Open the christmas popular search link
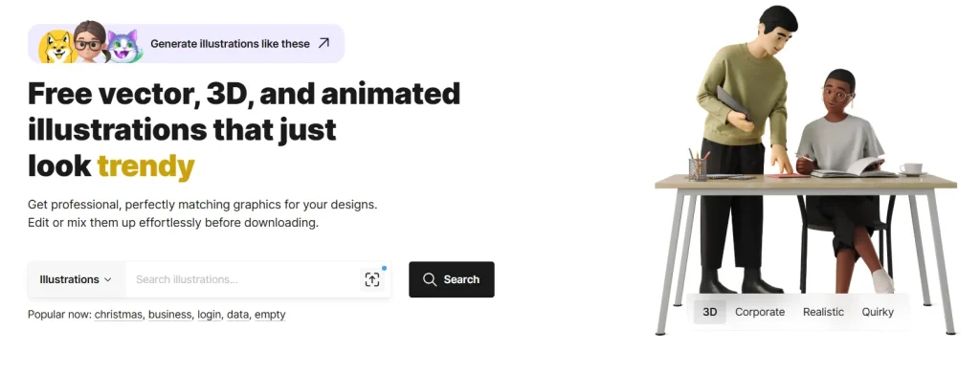The height and width of the screenshot is (374, 980). (x=118, y=315)
